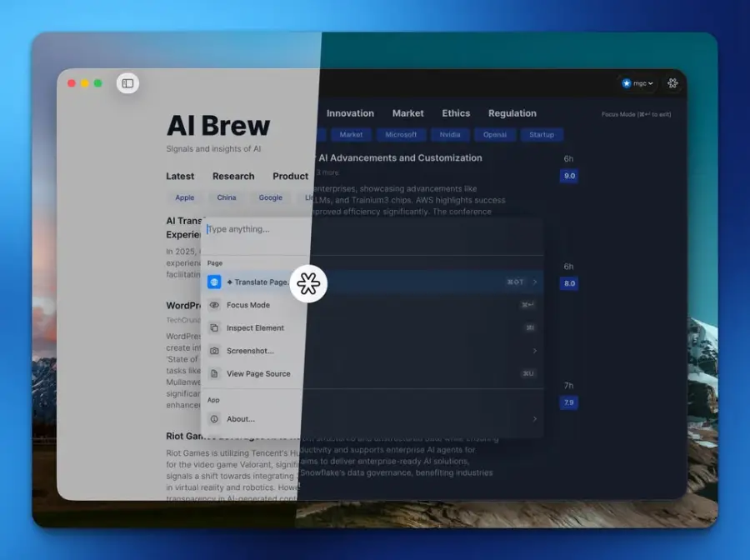Viewport: 750px width, 560px height.
Task: Switch to the Innovation tab
Action: [x=350, y=113]
